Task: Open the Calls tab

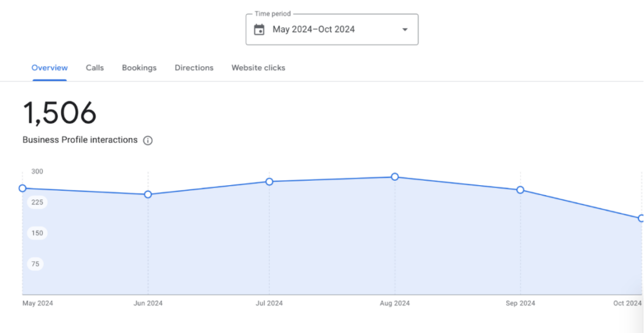Action: pyautogui.click(x=95, y=68)
